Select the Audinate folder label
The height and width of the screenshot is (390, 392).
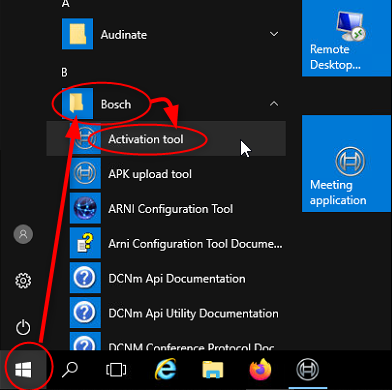124,35
